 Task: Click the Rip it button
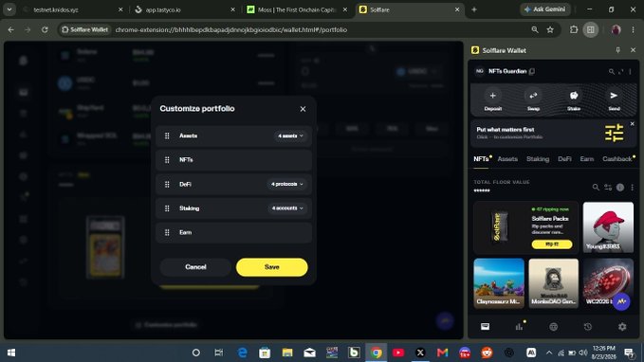[552, 244]
